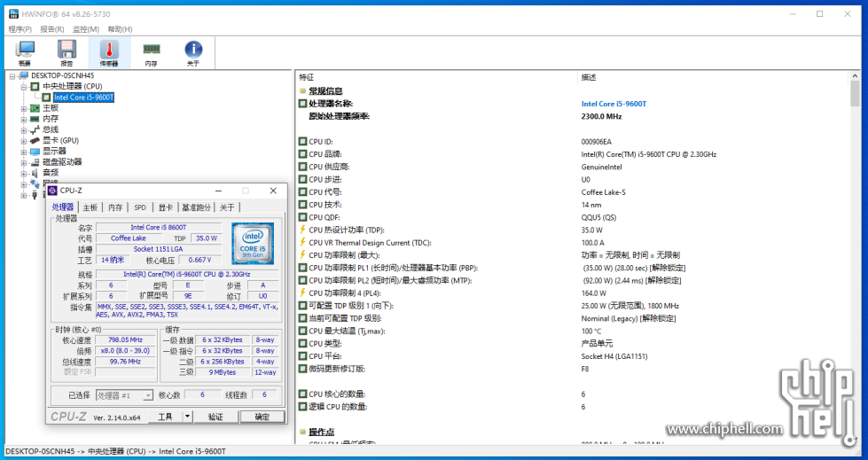Viewport: 868px width, 460px height.
Task: Click the Intel Core i5 9th Gen logo
Action: coord(253,243)
